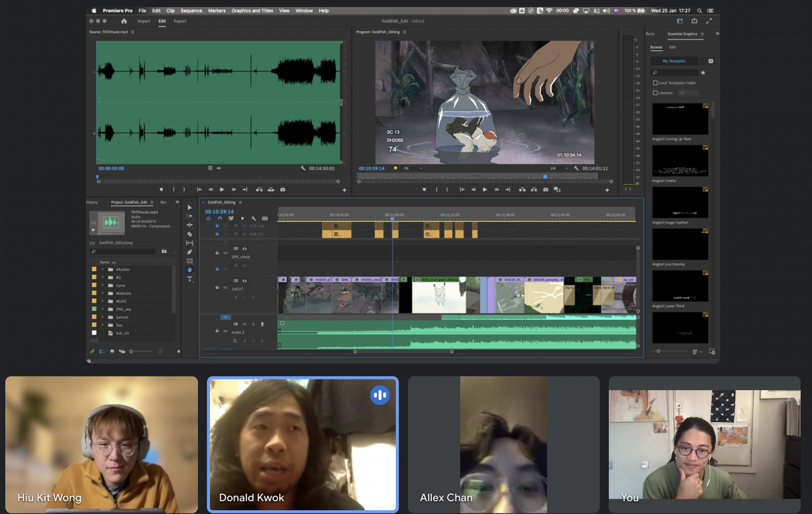
Task: Pick the Ripple Edit tool
Action: click(190, 225)
